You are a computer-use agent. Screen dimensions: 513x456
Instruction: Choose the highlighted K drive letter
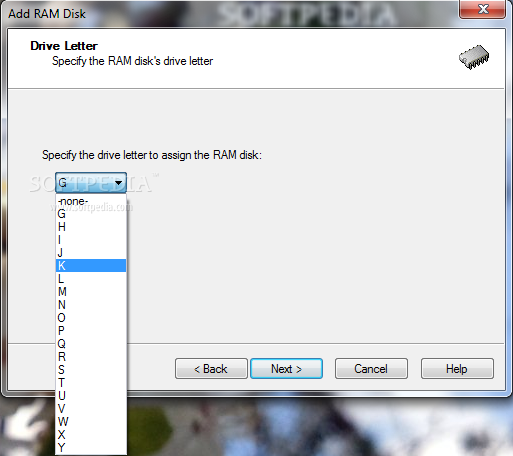coord(91,266)
